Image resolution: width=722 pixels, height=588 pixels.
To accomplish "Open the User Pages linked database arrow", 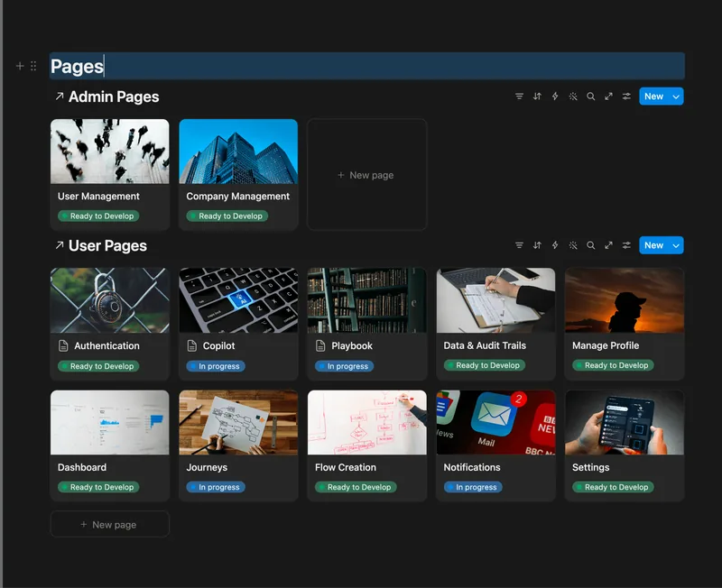I will coord(60,245).
